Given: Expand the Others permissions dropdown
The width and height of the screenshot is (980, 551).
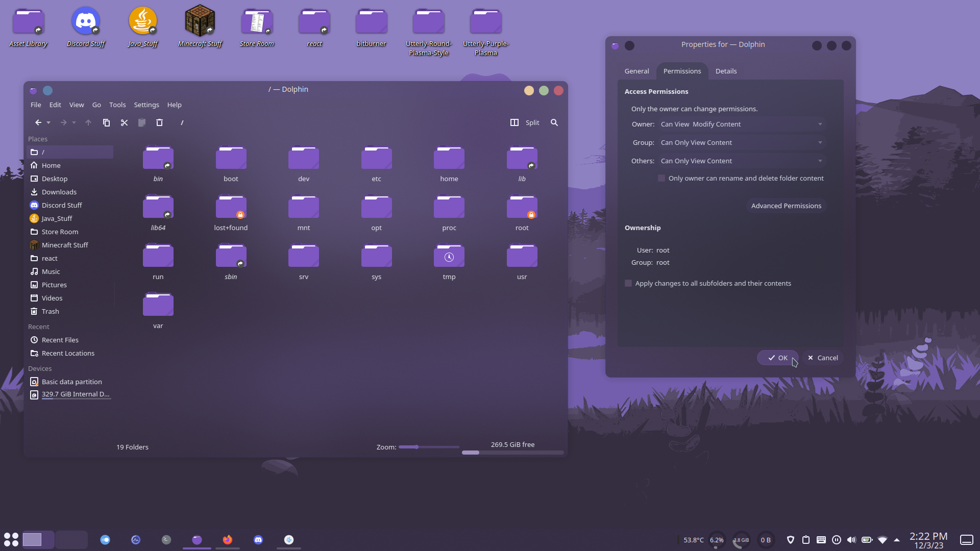Looking at the screenshot, I should 741,161.
